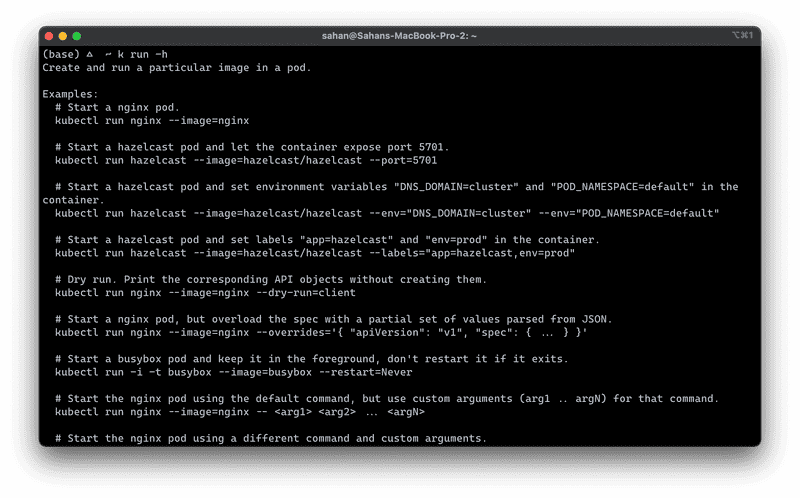Viewport: 800px width, 498px height.
Task: Click comment about default command with custom arguments
Action: click(387, 399)
